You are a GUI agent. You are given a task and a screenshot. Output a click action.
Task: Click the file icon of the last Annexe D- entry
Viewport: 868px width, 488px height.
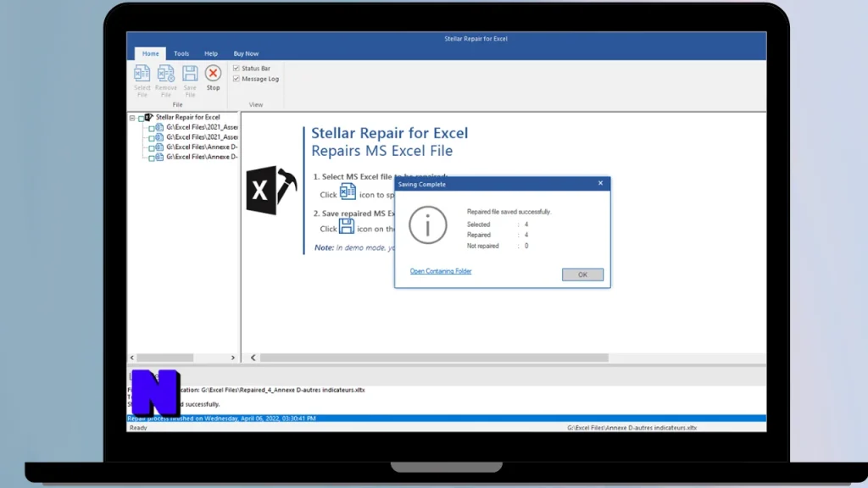pyautogui.click(x=159, y=157)
